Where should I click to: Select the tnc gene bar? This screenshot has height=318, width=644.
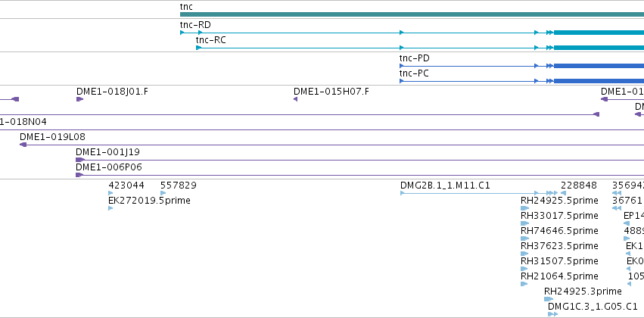[412, 14]
